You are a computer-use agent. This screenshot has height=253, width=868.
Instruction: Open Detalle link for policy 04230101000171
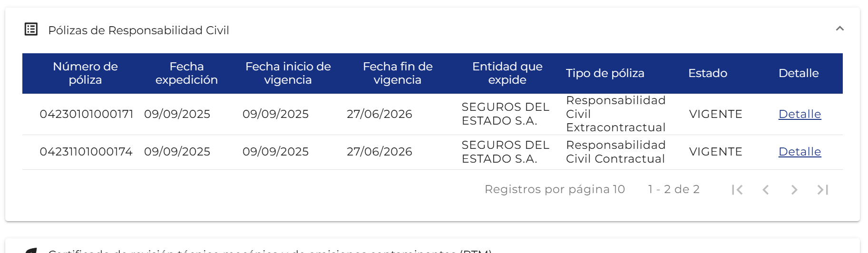pyautogui.click(x=800, y=114)
